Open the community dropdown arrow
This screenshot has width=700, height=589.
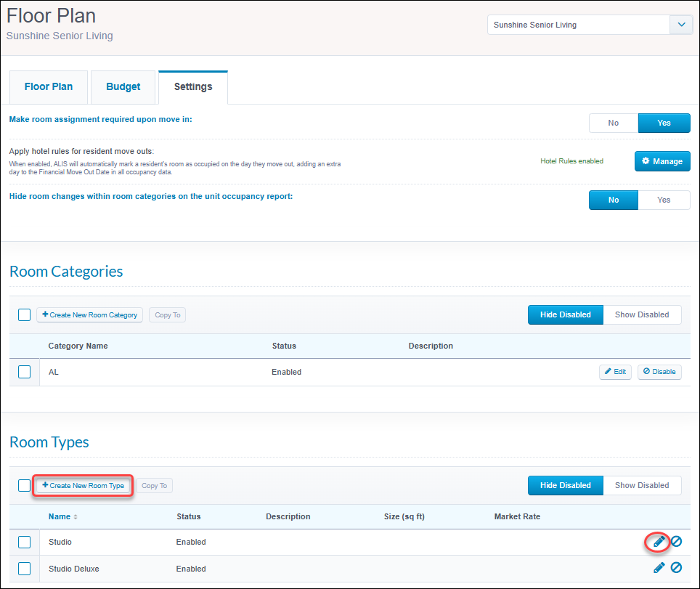point(681,25)
